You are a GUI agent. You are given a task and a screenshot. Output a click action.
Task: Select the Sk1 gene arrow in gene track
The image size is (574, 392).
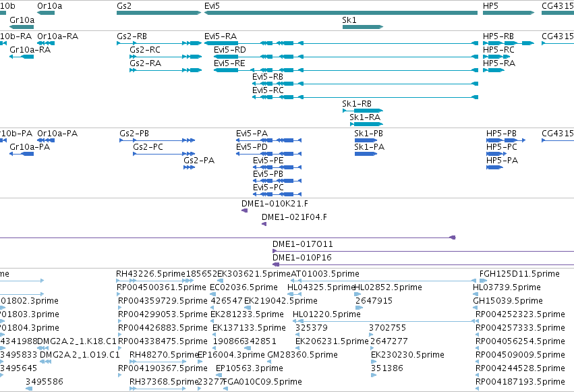tap(363, 27)
